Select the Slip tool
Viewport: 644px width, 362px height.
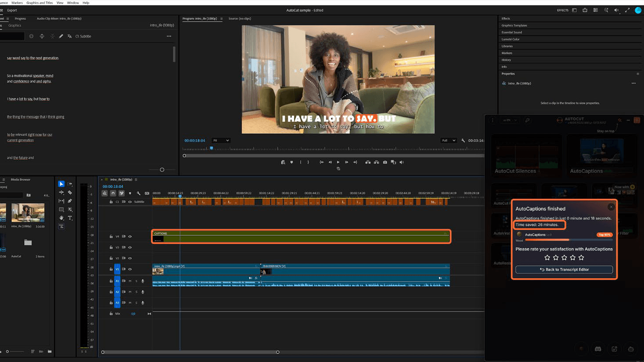(61, 201)
